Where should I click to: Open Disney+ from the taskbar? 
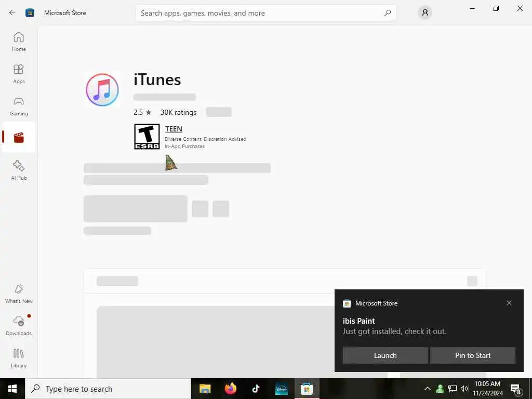pos(281,389)
